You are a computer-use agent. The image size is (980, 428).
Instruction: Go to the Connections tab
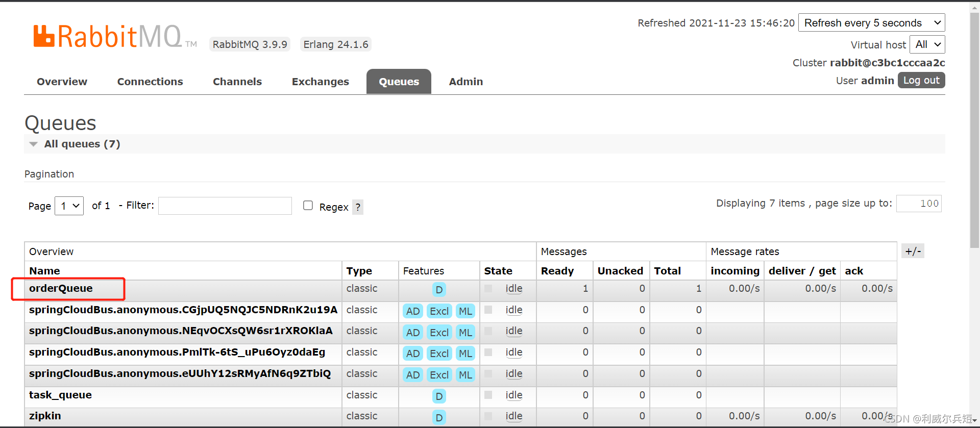tap(150, 82)
